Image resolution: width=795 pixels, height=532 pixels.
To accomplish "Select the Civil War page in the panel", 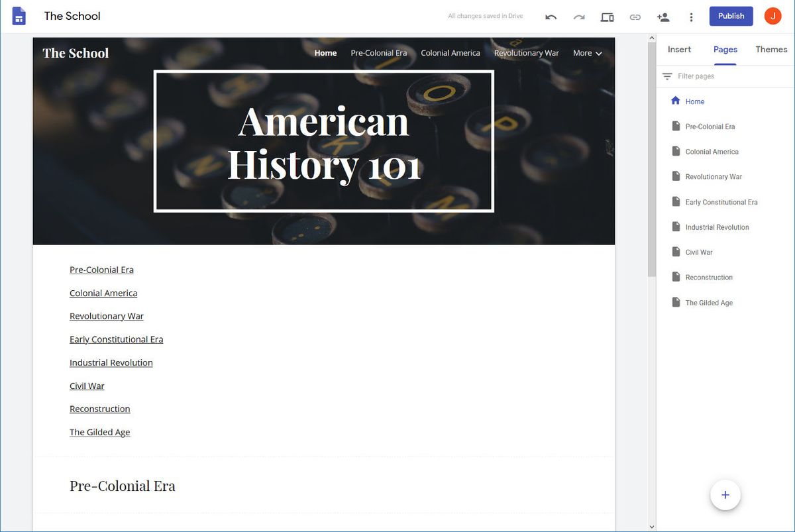I will tap(699, 252).
